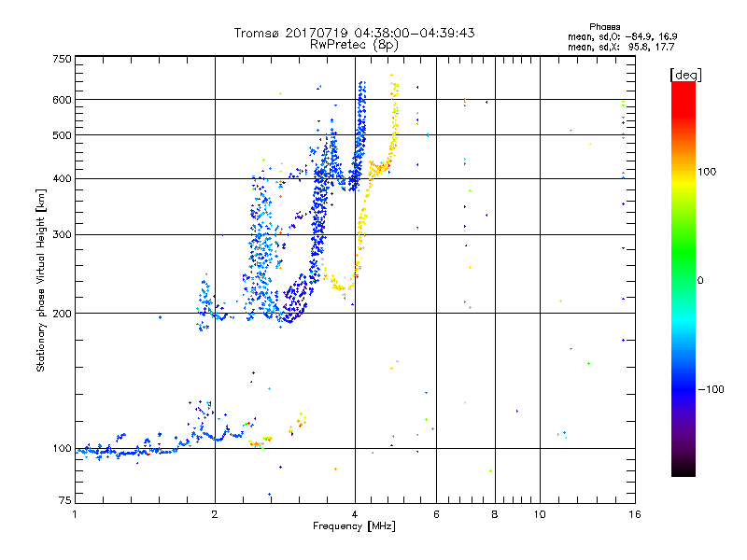Click the 'Frequency [MHz]' axis label

tap(354, 526)
